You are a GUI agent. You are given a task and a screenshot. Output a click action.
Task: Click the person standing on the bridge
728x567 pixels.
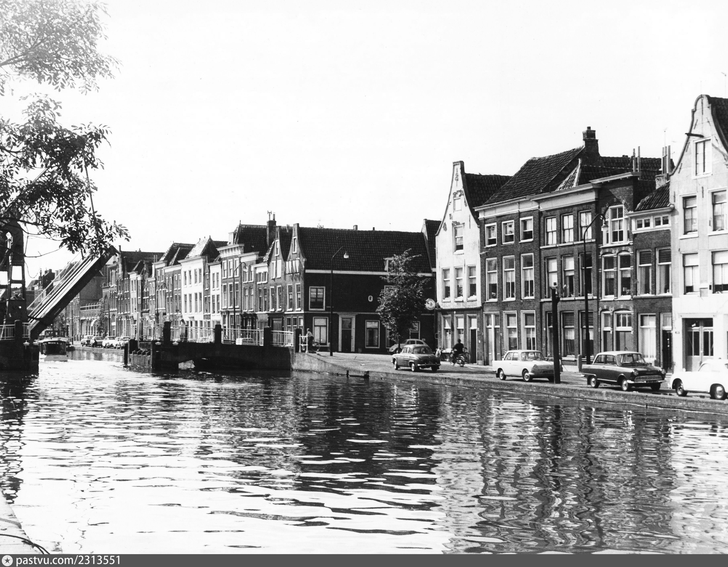coord(183,329)
